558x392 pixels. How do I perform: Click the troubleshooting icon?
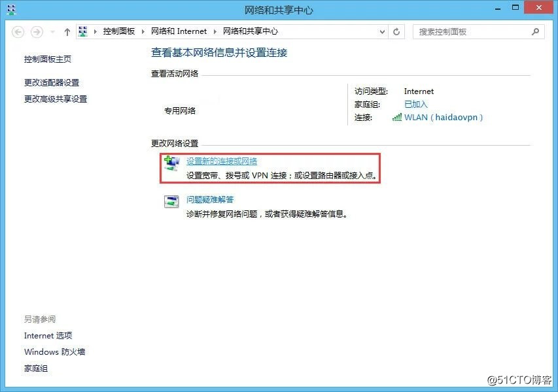click(171, 201)
